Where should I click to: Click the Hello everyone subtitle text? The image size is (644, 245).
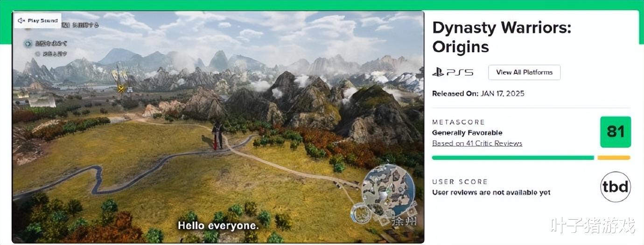(x=218, y=226)
